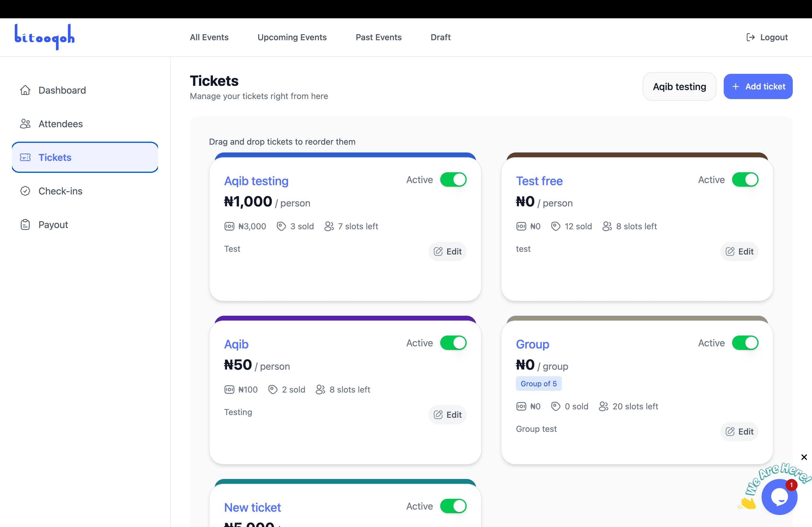Click the 7 slots left text
Viewport: 812px width, 527px height.
tap(358, 226)
